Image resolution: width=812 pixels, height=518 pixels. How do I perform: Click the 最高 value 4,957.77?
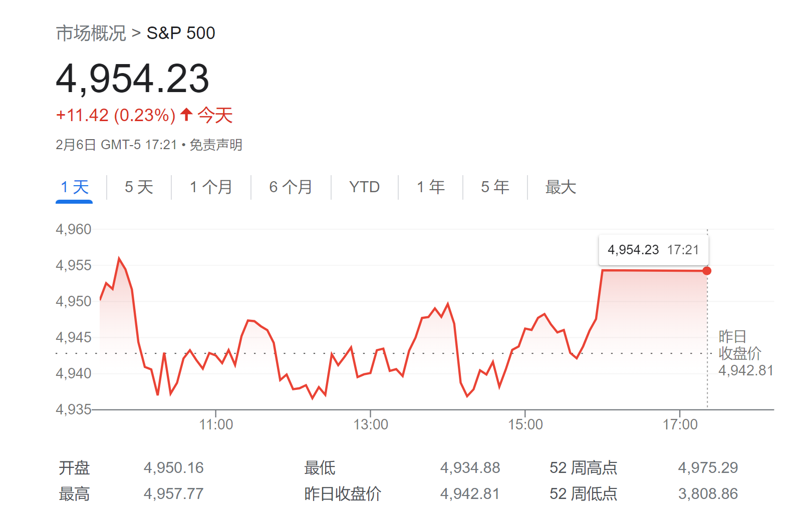(174, 494)
